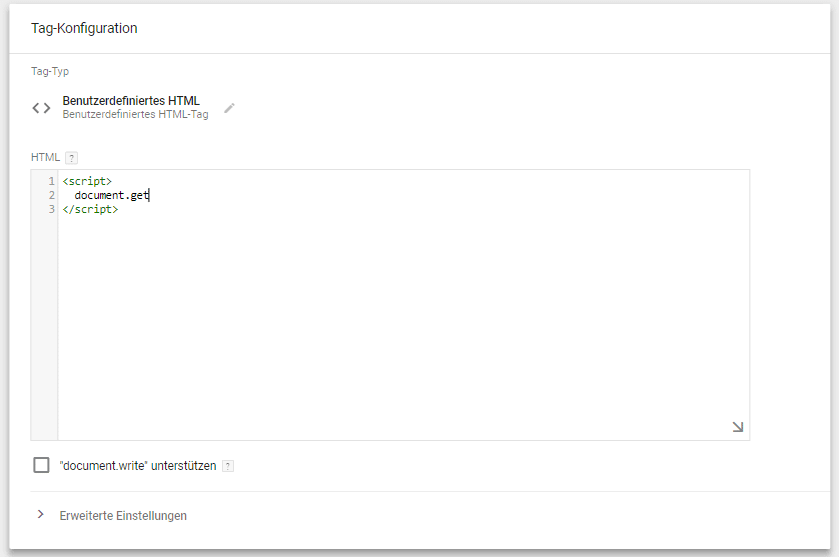Expand the Erweiterte Einstellungen chevron

coord(41,515)
